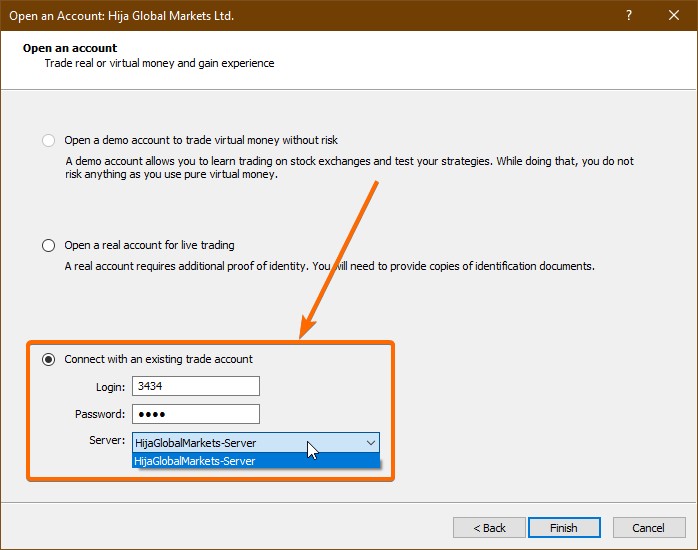
Task: Click the Login input field
Action: pyautogui.click(x=196, y=386)
